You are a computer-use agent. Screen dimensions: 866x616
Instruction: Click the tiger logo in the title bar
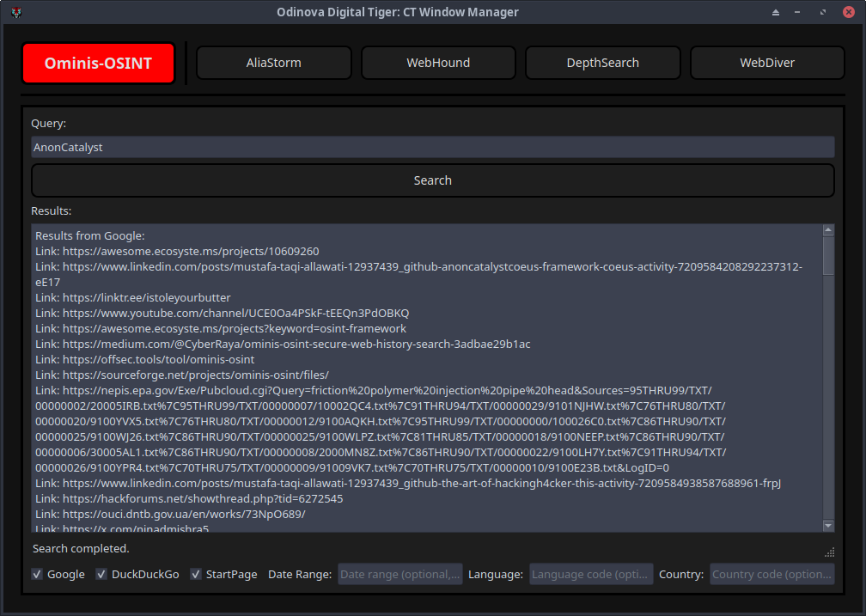pyautogui.click(x=15, y=12)
